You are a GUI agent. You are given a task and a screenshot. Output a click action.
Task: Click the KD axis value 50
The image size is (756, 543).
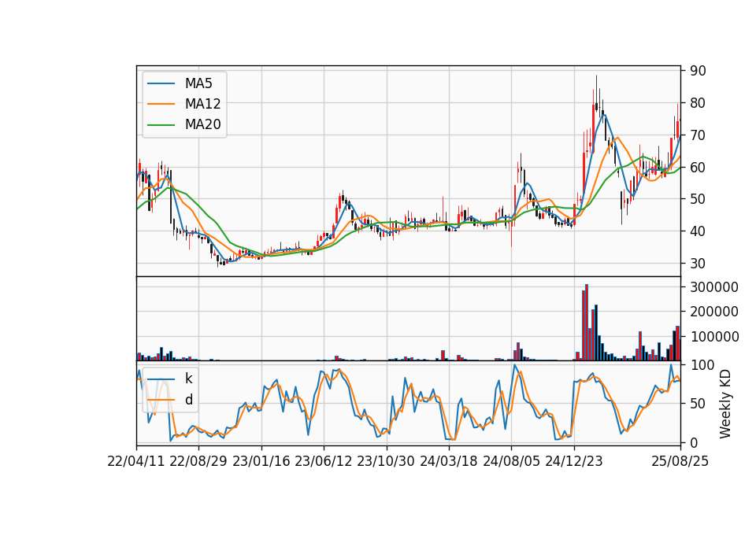tap(698, 404)
